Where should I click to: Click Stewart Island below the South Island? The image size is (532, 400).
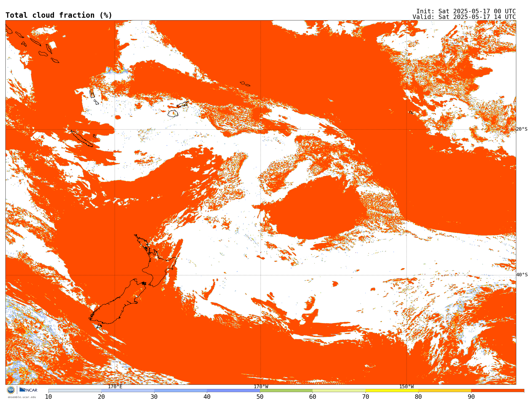click(x=99, y=326)
